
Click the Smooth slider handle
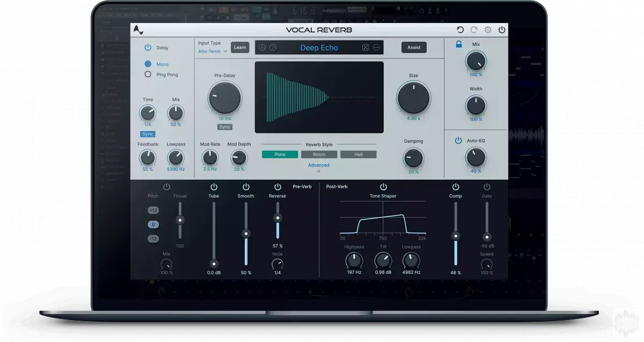tap(246, 234)
